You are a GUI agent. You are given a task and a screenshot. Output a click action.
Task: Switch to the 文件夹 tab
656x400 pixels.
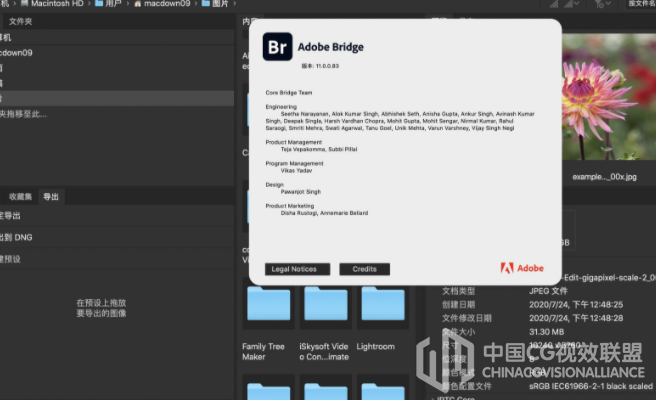[x=20, y=21]
